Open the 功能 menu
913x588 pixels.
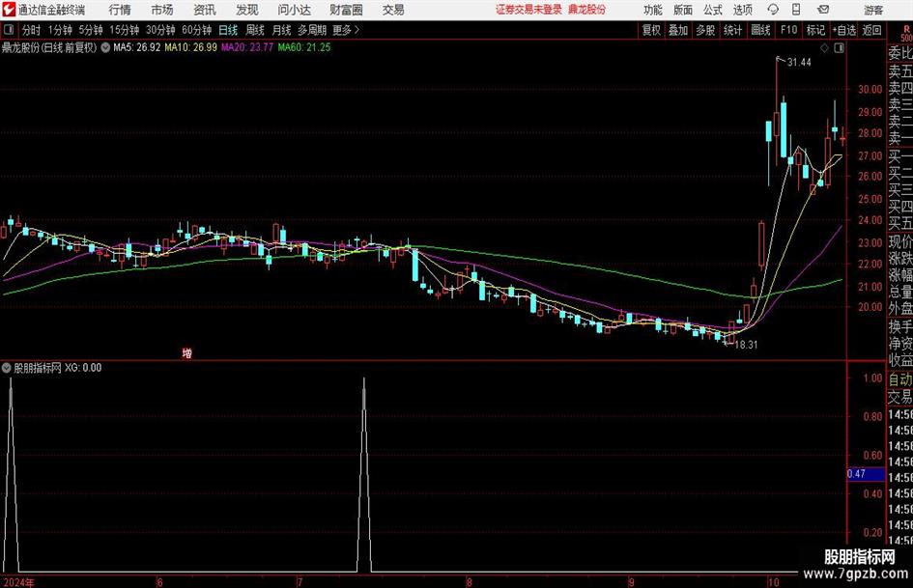click(x=653, y=10)
